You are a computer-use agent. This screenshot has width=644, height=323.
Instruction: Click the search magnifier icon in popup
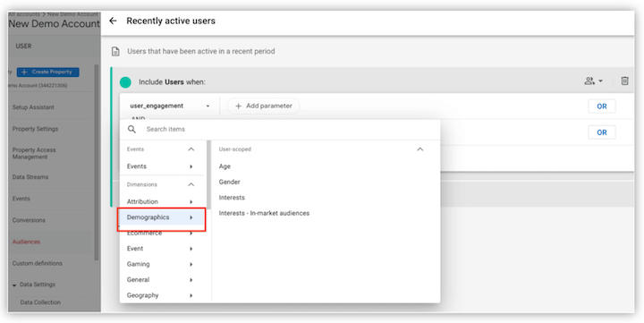131,129
